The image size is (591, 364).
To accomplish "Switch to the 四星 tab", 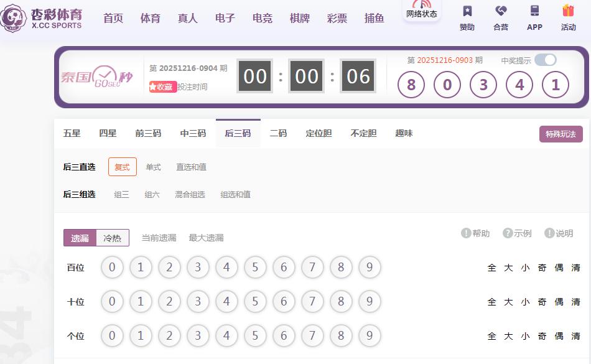I will tap(108, 133).
